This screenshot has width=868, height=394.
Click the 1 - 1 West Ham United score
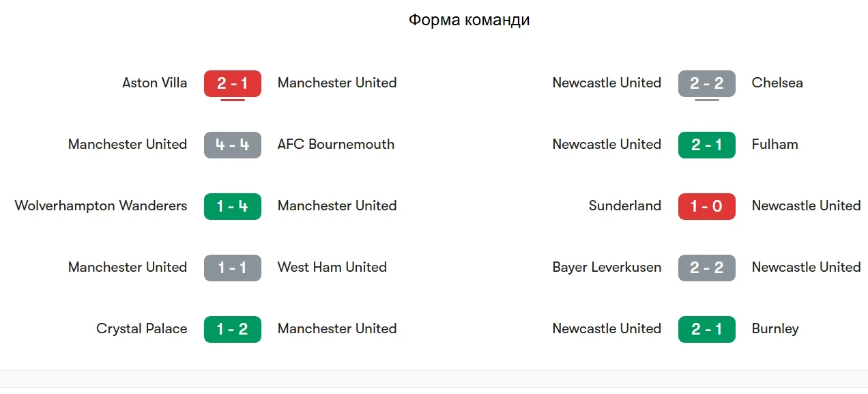click(x=232, y=268)
